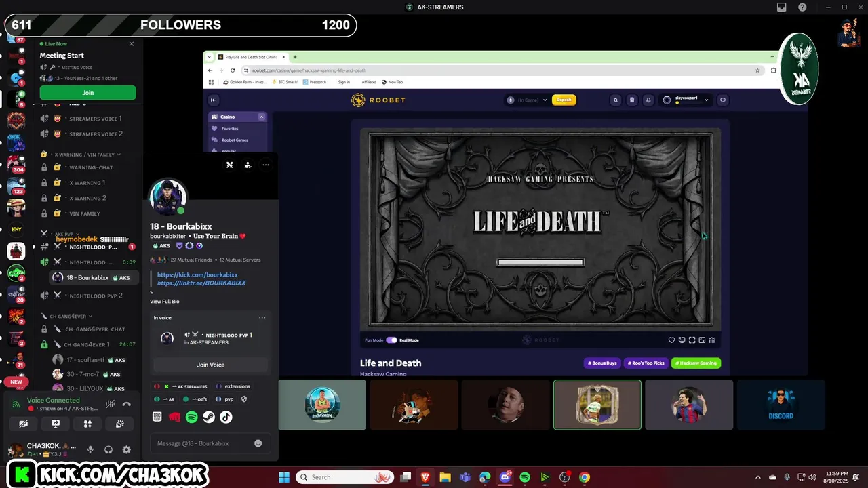Collapse Casino section in Roobet sidebar
The height and width of the screenshot is (488, 868).
(262, 117)
